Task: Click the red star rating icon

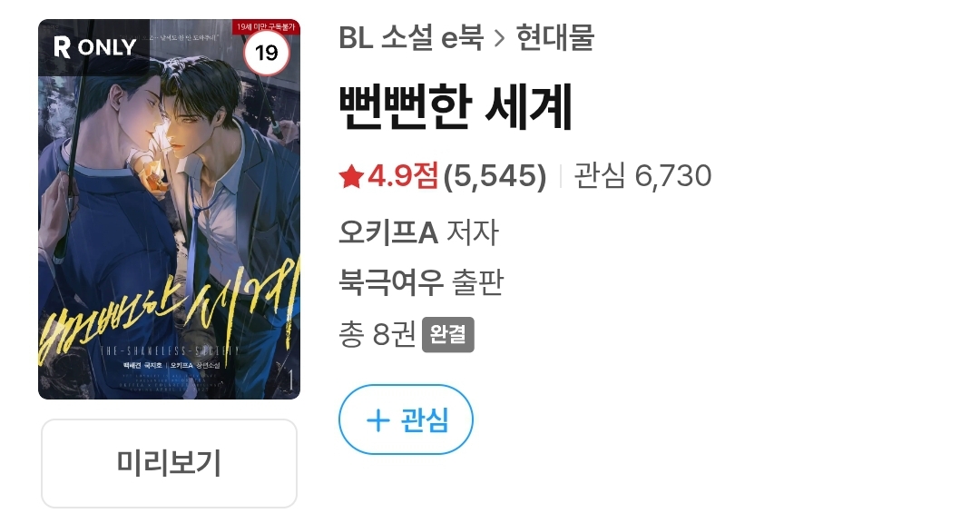Action: click(351, 176)
